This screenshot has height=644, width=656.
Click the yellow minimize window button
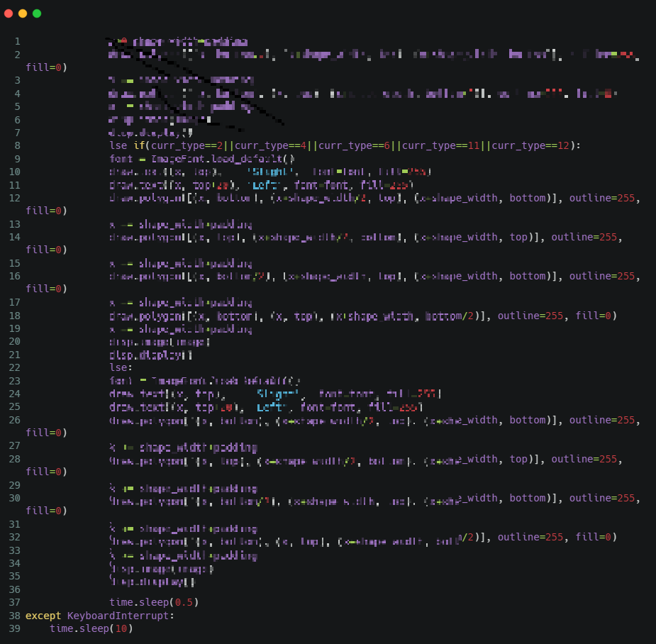pos(23,13)
